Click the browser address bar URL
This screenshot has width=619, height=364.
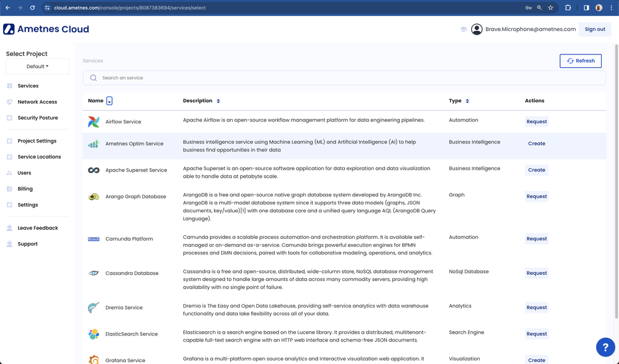130,7
